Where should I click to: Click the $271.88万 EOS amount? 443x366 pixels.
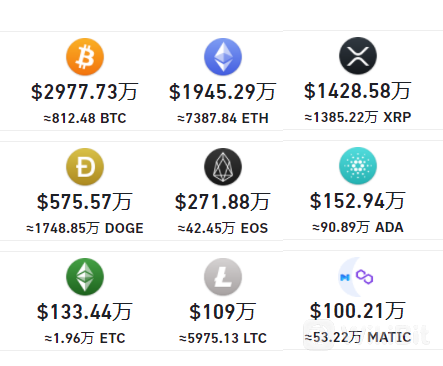click(x=223, y=202)
